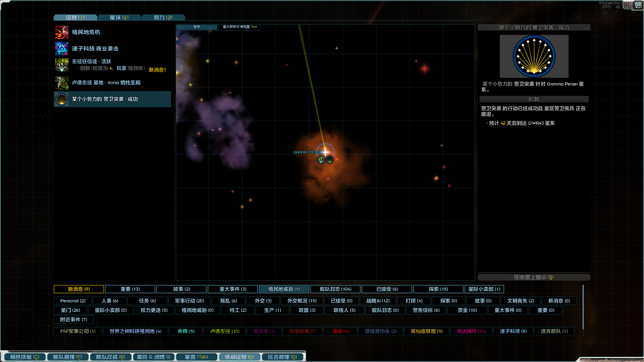Click the large faction emblem in detail panel
Viewport: 644px width, 362px height.
(534, 56)
